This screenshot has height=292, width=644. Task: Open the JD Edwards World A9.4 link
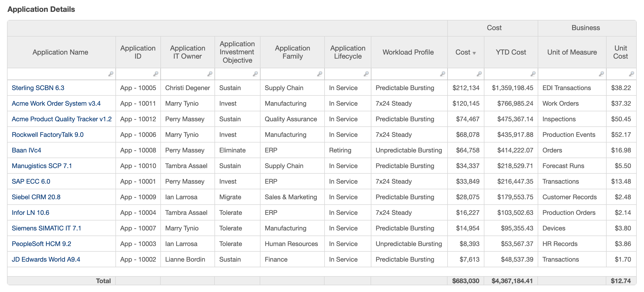click(x=46, y=259)
